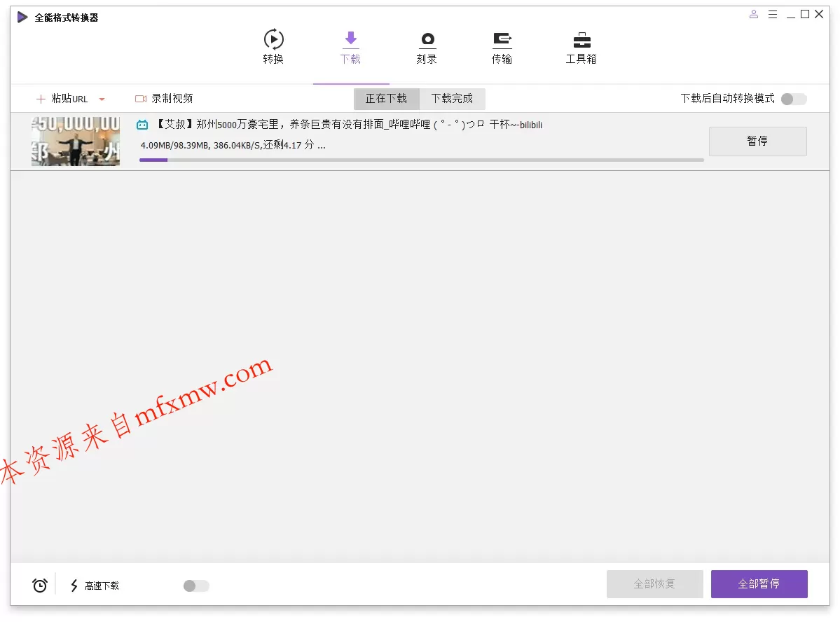Open the hamburger menu icon

773,15
